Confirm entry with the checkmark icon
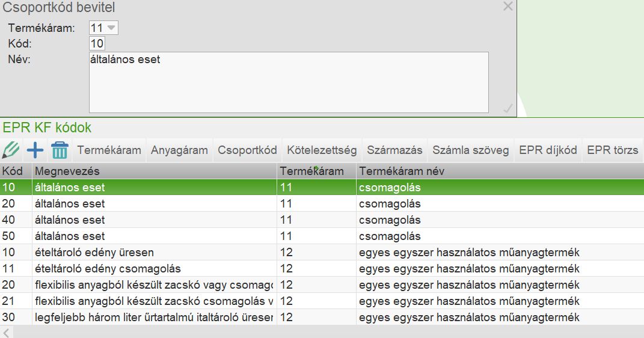644x338 pixels. click(508, 108)
